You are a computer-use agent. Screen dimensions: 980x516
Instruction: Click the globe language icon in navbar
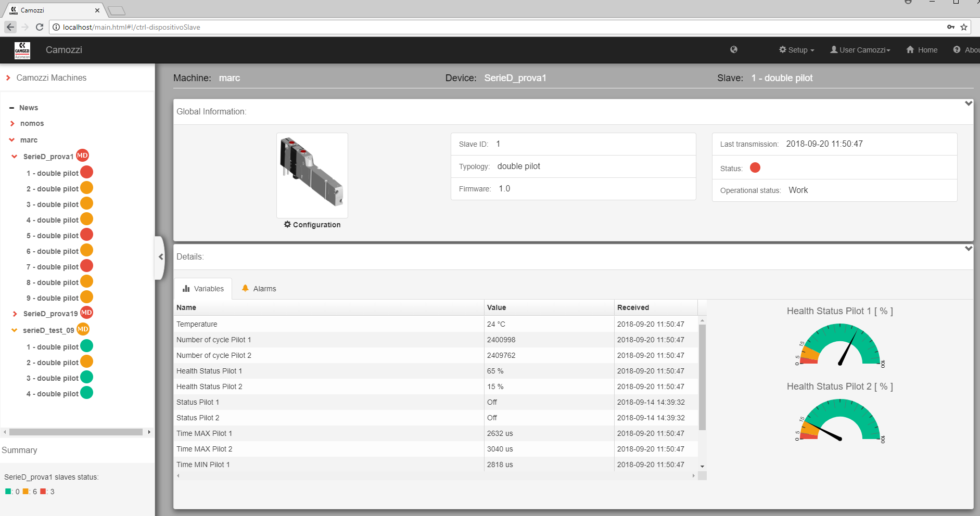pyautogui.click(x=734, y=49)
